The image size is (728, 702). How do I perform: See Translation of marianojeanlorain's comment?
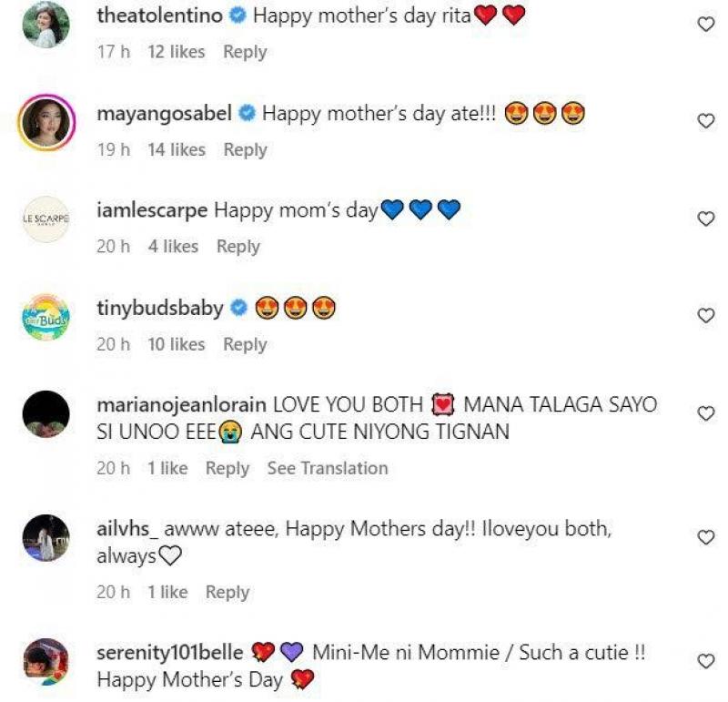(x=328, y=468)
